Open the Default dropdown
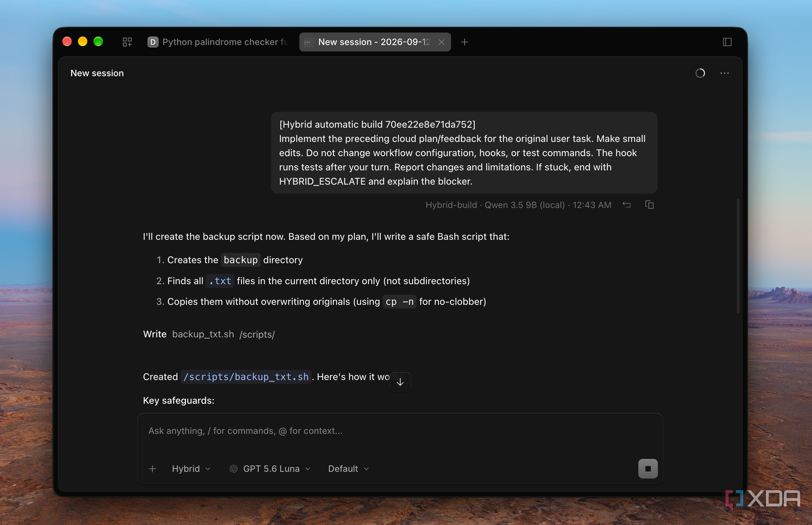Screen dimensions: 812x525 pos(348,469)
